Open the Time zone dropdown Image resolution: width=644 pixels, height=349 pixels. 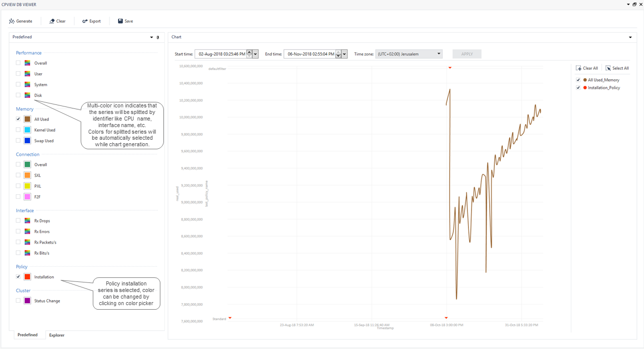click(438, 53)
